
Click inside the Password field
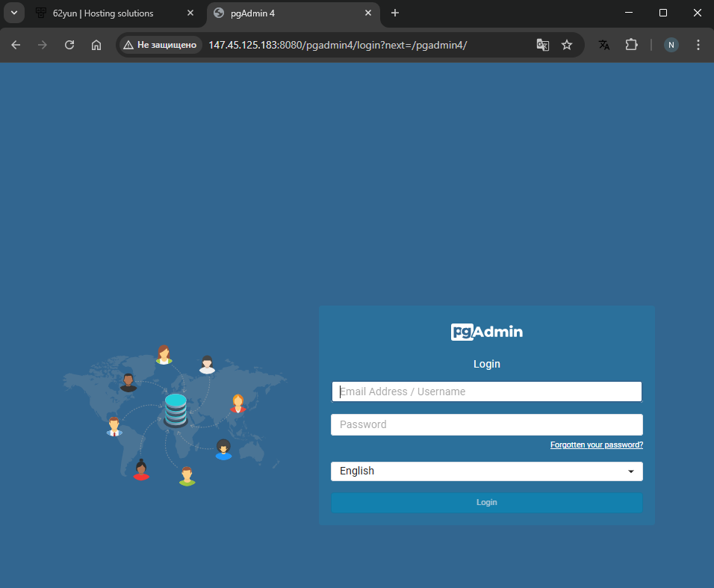[486, 424]
